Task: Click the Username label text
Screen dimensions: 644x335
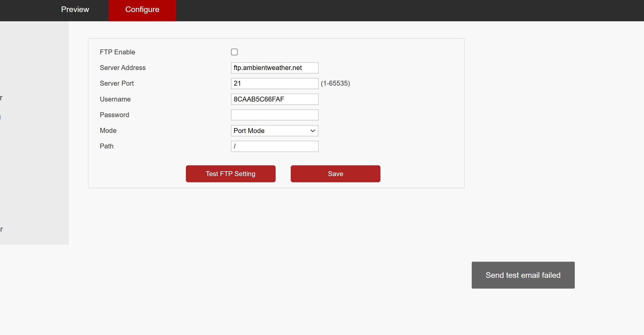Action: [x=115, y=99]
